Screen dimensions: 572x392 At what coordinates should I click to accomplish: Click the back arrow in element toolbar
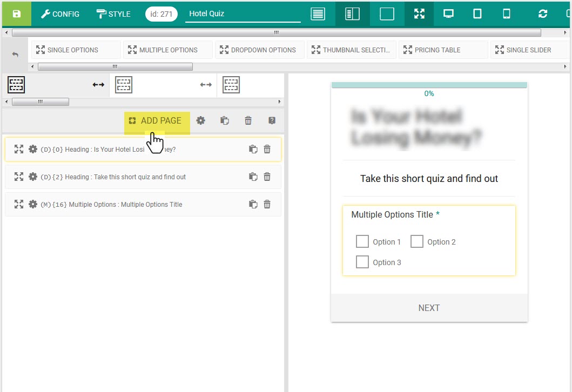[15, 55]
